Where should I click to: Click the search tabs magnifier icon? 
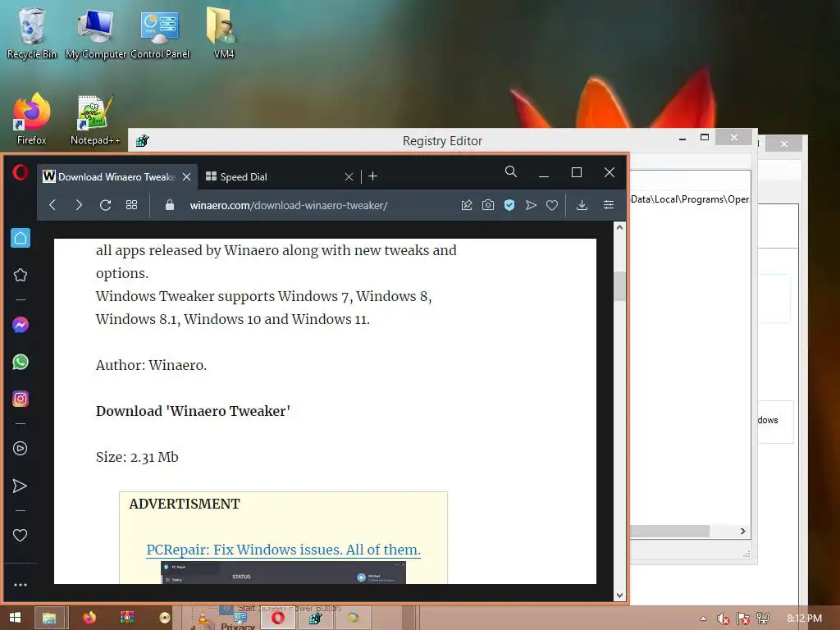(x=511, y=172)
